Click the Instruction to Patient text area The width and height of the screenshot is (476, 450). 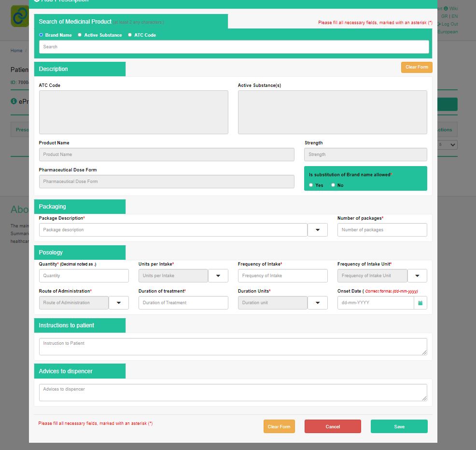pos(233,347)
